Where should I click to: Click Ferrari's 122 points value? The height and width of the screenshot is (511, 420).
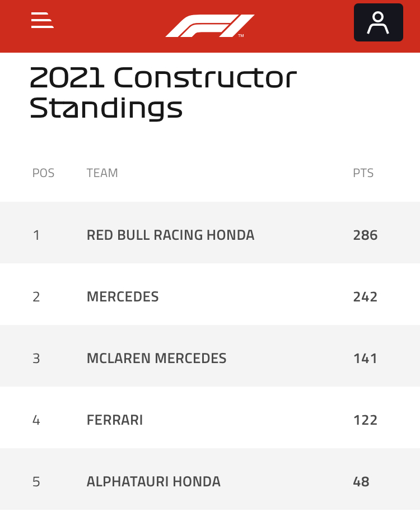(x=365, y=420)
